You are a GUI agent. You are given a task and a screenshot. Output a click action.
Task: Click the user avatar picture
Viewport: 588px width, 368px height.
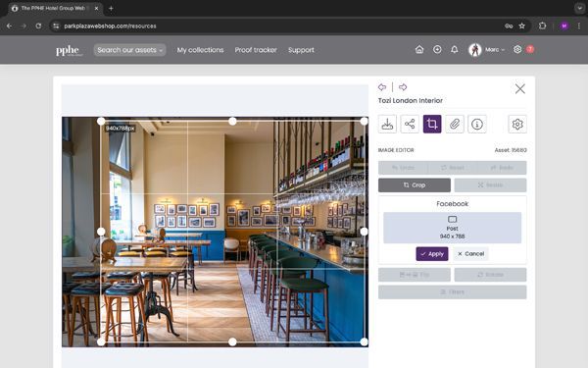pos(475,50)
